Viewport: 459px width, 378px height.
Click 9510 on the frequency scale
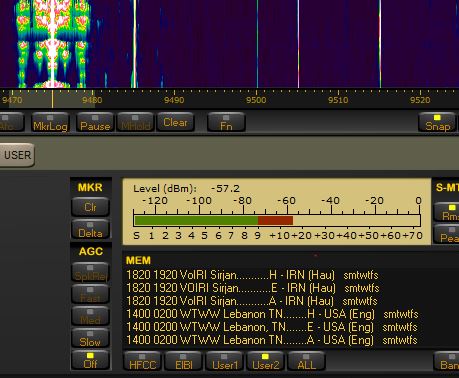coord(338,100)
